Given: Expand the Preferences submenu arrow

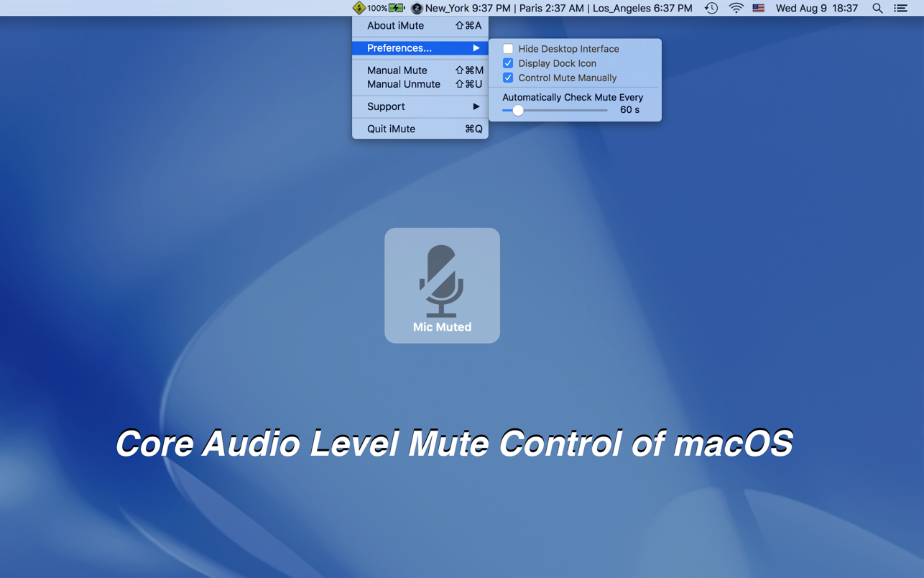Looking at the screenshot, I should (476, 48).
